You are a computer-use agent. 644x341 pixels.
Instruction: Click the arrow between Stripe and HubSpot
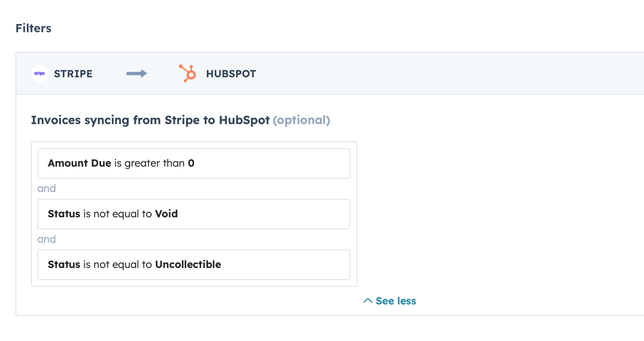pyautogui.click(x=137, y=74)
